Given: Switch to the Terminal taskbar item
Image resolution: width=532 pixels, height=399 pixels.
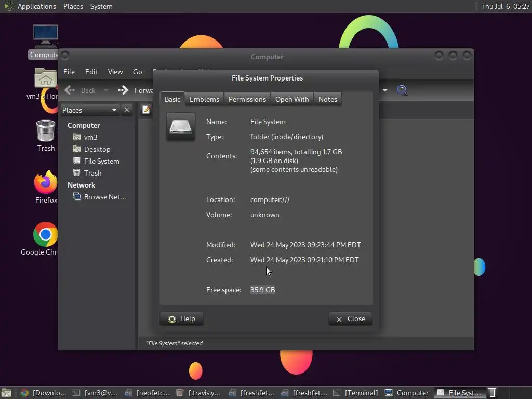Looking at the screenshot, I should tap(355, 393).
